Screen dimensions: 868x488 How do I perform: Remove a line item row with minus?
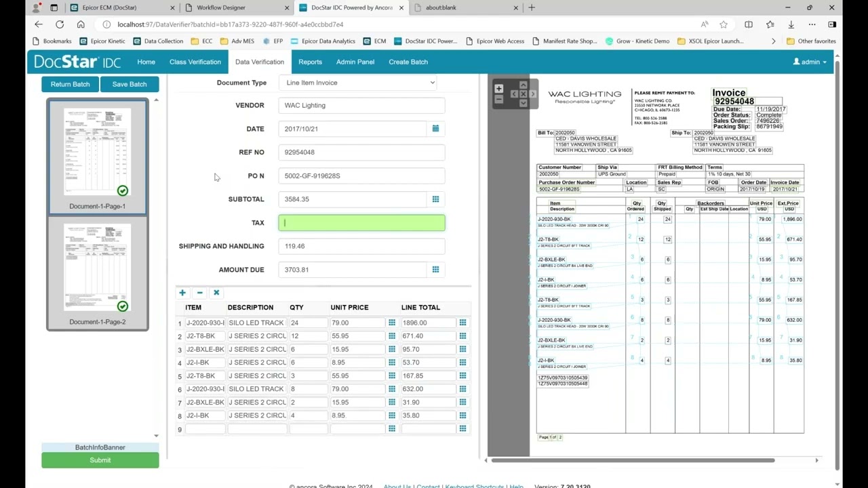click(x=199, y=293)
